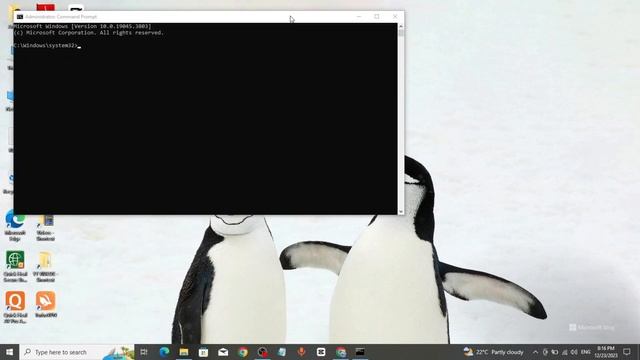Viewport: 640px width, 360px height.
Task: Click the Microsoft Windows version line
Action: point(83,26)
